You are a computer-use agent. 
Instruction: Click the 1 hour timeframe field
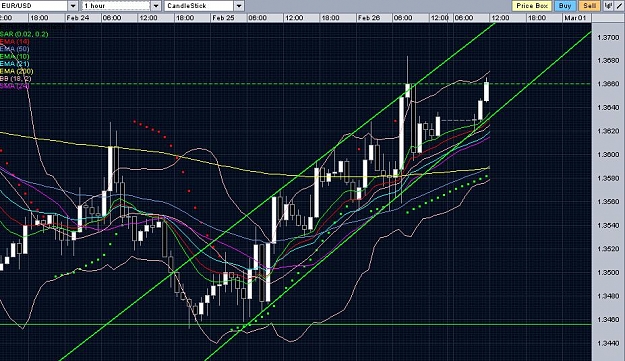[x=116, y=6]
